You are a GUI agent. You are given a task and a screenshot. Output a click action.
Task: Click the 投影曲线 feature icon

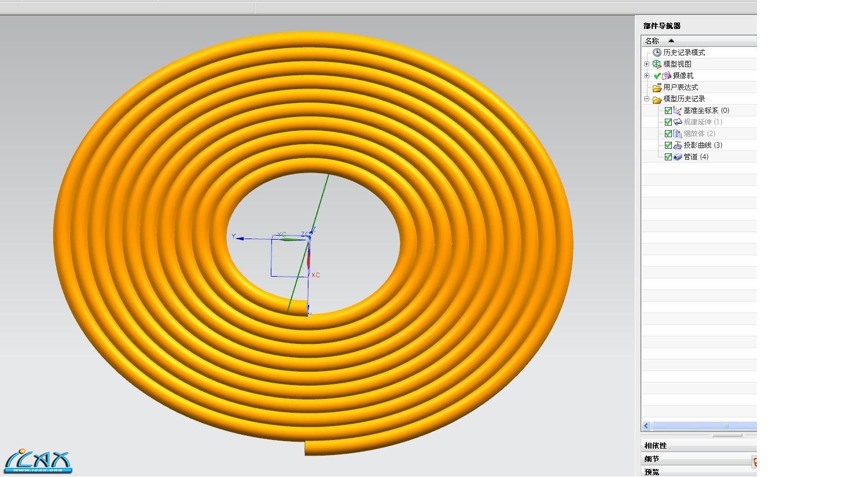pyautogui.click(x=678, y=145)
